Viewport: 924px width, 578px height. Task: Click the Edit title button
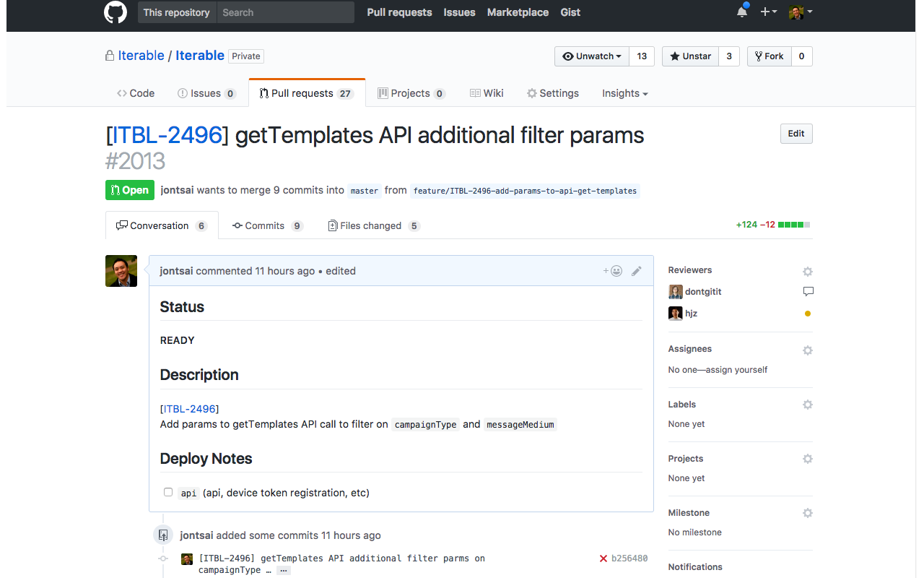coord(796,134)
